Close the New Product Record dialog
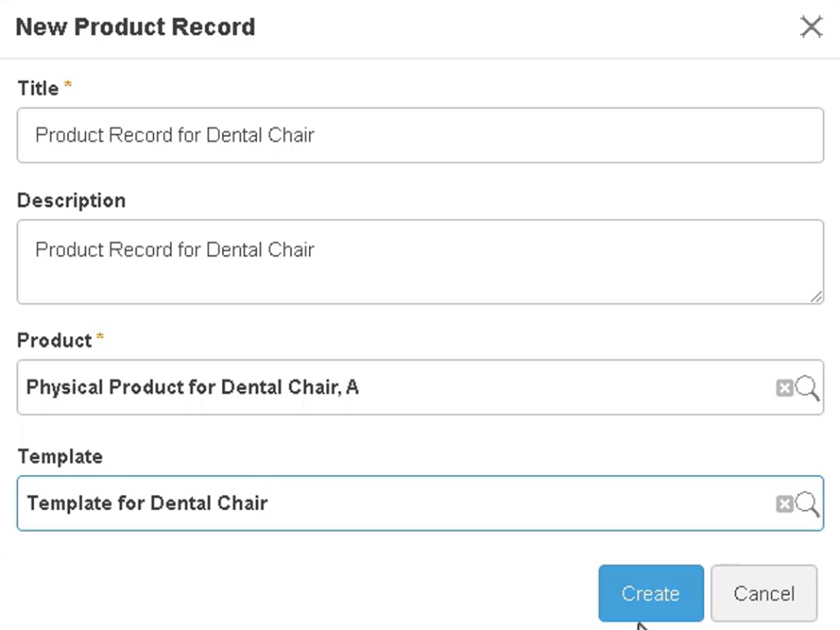840x630 pixels. [x=811, y=27]
